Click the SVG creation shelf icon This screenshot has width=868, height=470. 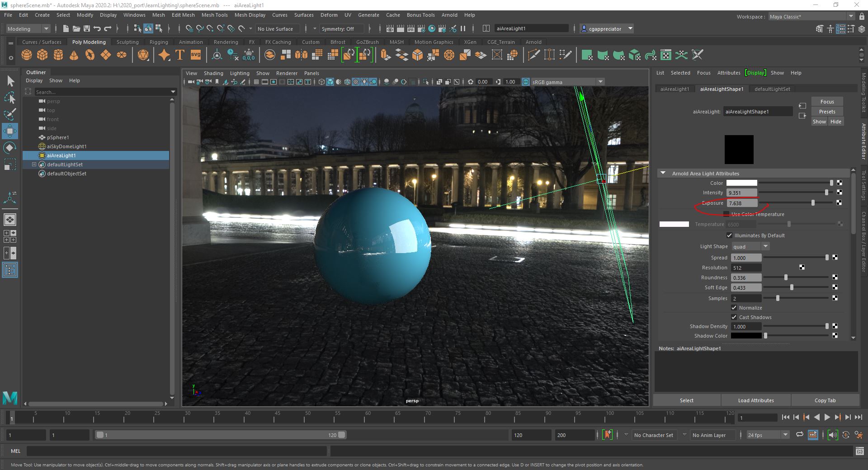195,55
